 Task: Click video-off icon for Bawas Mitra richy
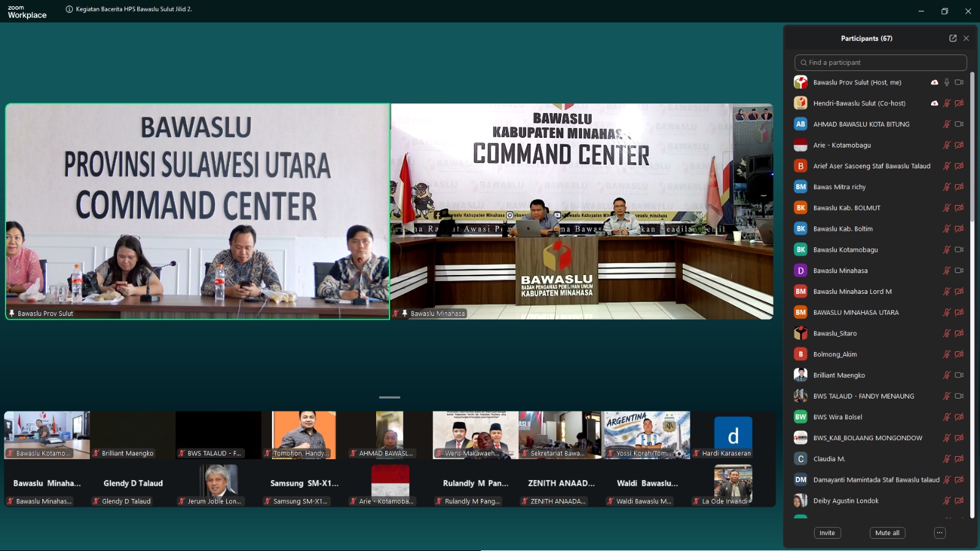[959, 187]
